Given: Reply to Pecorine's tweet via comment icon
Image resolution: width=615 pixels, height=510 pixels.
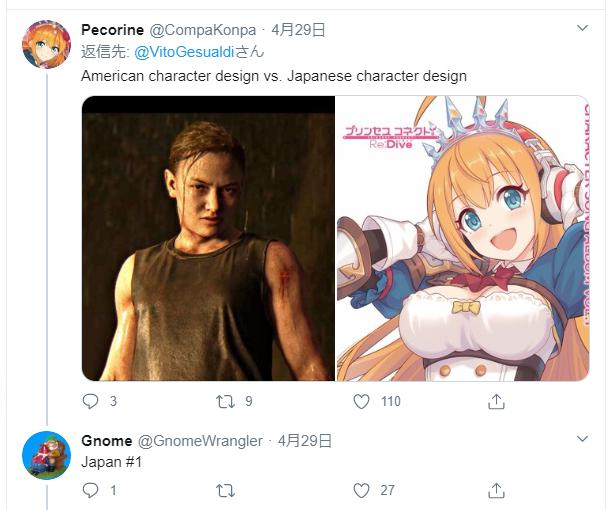Looking at the screenshot, I should tap(91, 401).
